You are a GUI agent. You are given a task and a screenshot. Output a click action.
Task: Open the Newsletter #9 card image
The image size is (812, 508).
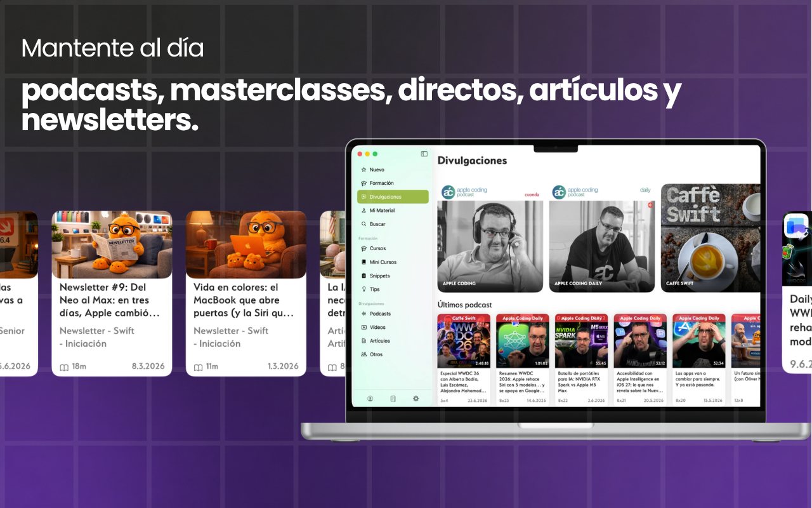[x=112, y=244]
